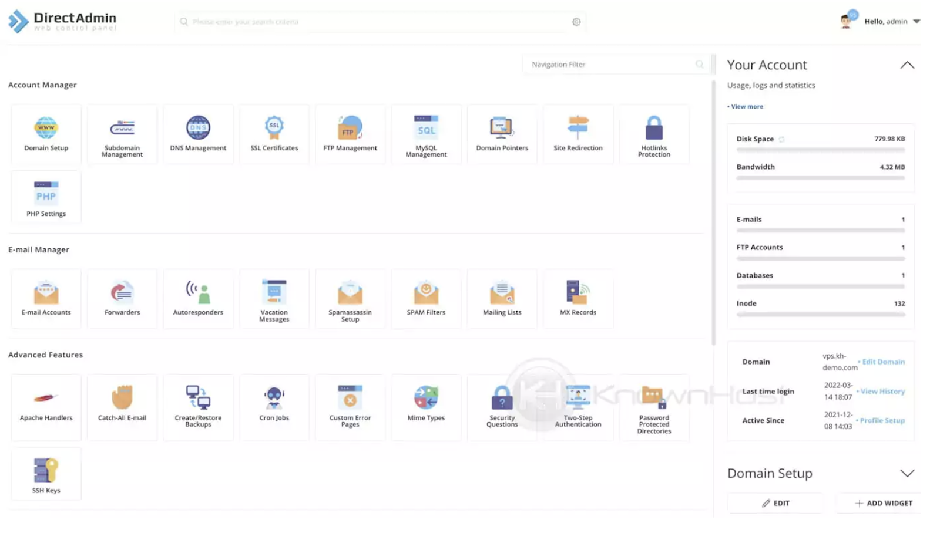940x560 pixels.
Task: Open Create/Restore Backups
Action: tap(198, 407)
